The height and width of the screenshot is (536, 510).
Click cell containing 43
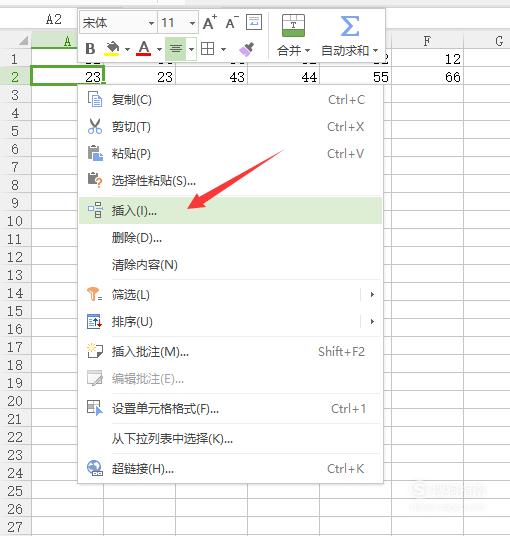212,77
